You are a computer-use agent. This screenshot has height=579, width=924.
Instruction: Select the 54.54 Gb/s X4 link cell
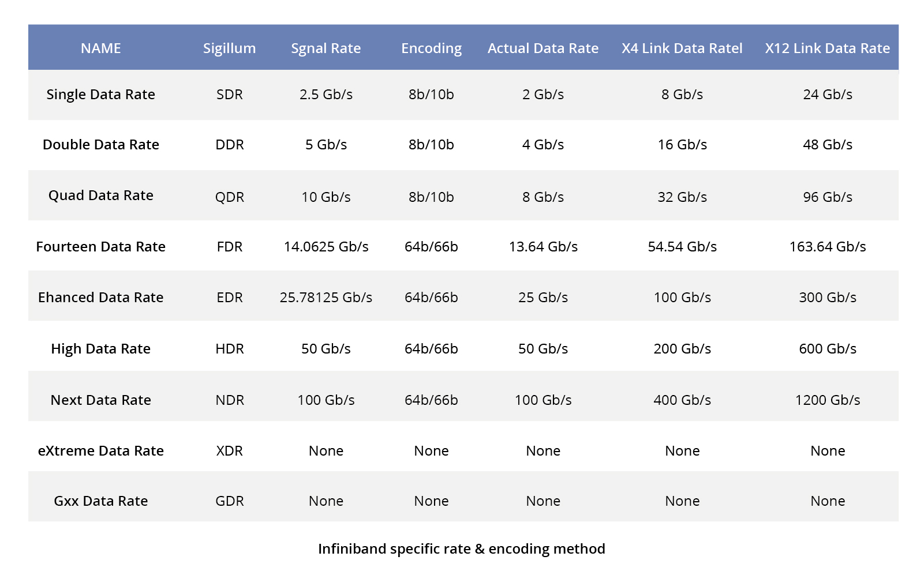682,247
